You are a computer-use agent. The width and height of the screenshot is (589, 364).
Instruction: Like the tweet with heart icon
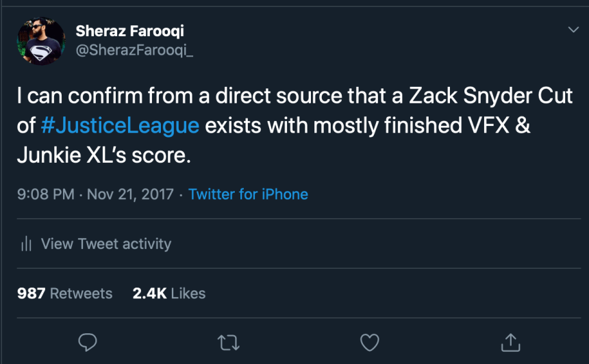[369, 342]
